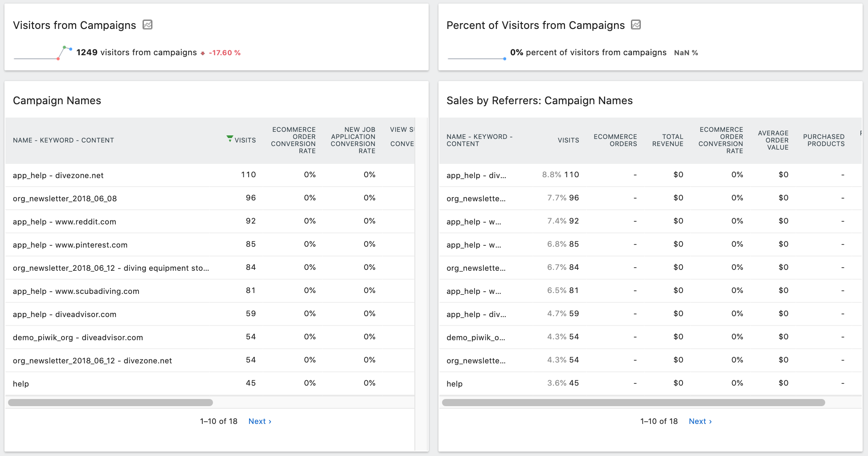Sort by AVERAGE ORDER VALUE column
This screenshot has width=868, height=456.
coord(774,140)
